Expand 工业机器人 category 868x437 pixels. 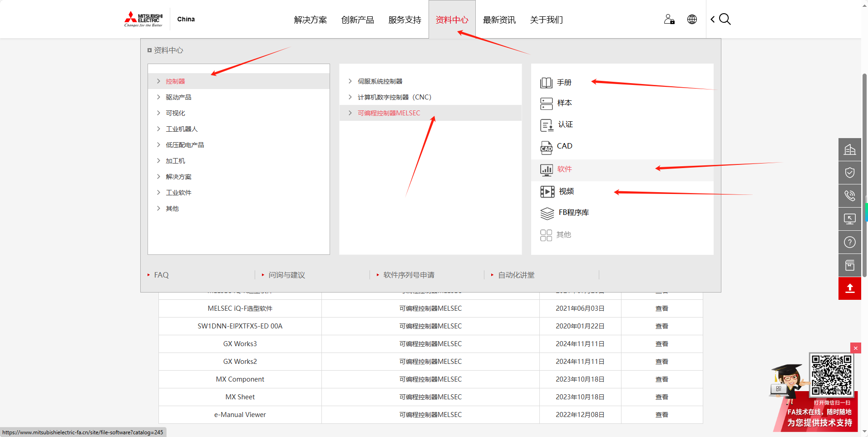tap(239, 129)
